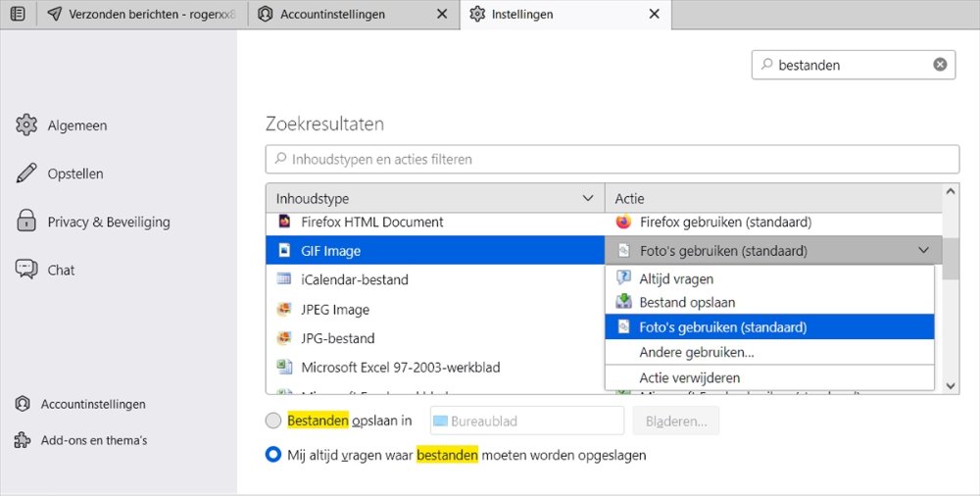The height and width of the screenshot is (496, 980).
Task: Click the Add-ons en thema's puzzle icon
Action: (x=23, y=440)
